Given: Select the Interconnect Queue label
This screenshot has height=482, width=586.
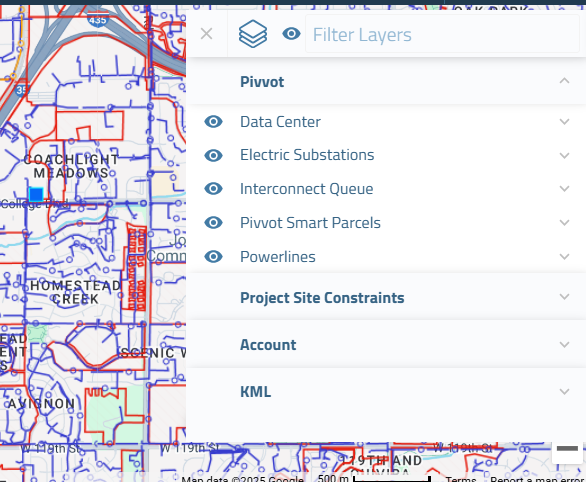Looking at the screenshot, I should 306,189.
